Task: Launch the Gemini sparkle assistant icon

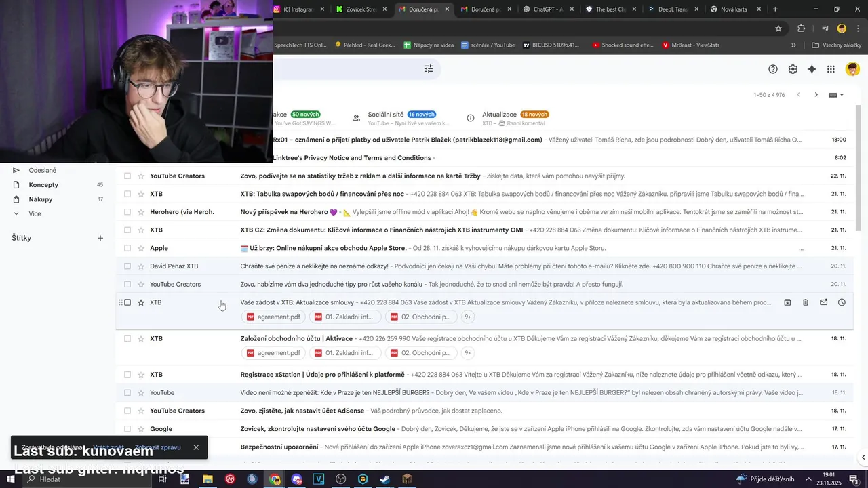Action: (812, 69)
